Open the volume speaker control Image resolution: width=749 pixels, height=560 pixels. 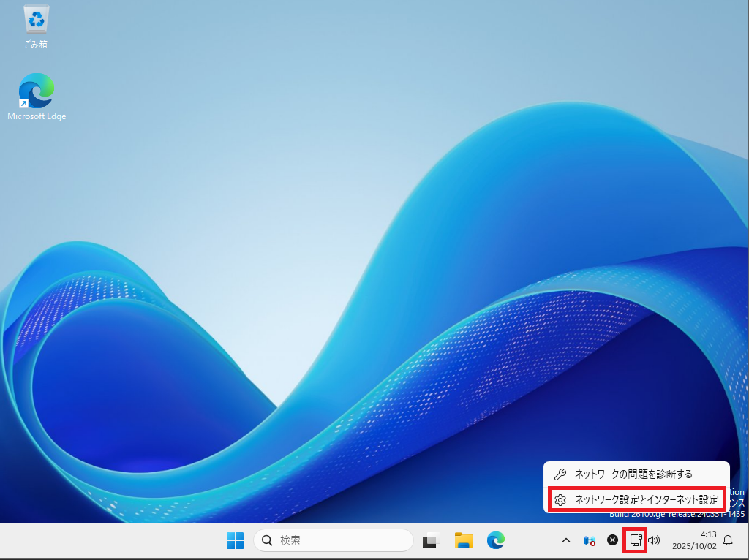(654, 540)
